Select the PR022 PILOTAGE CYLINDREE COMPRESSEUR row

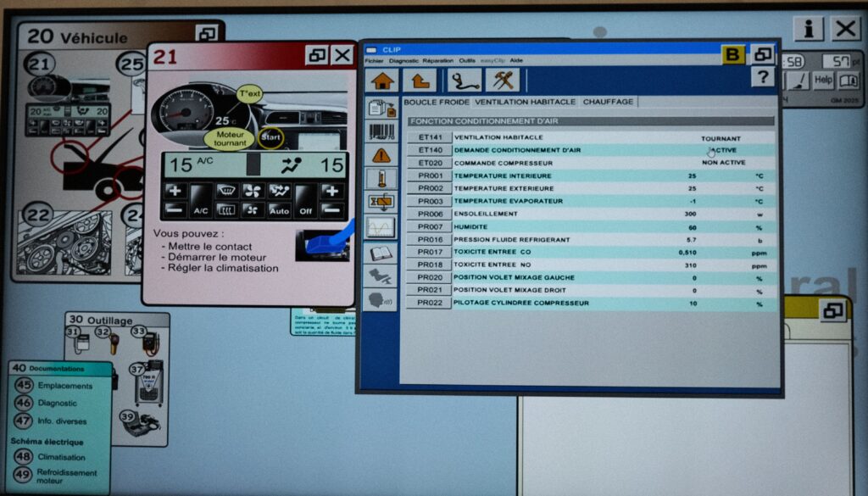590,304
